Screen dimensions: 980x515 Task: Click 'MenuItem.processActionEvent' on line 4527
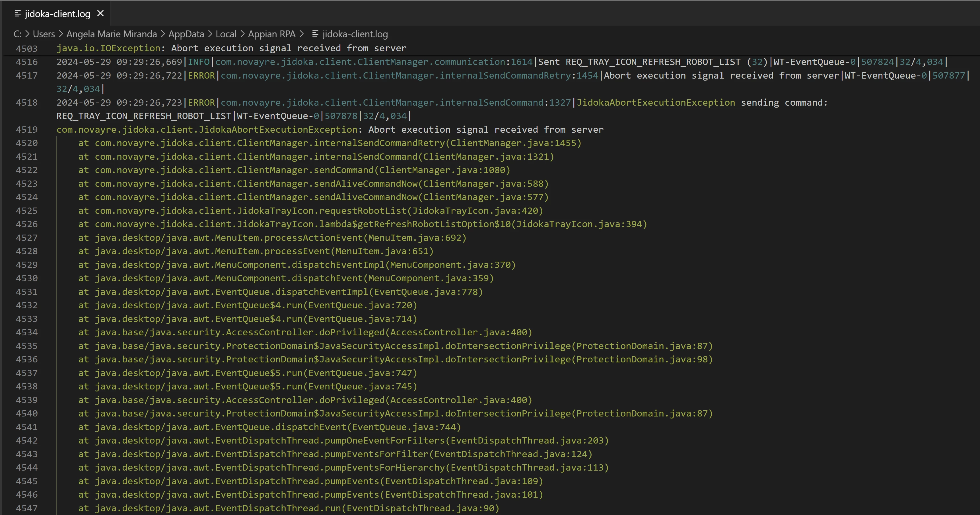click(x=289, y=238)
